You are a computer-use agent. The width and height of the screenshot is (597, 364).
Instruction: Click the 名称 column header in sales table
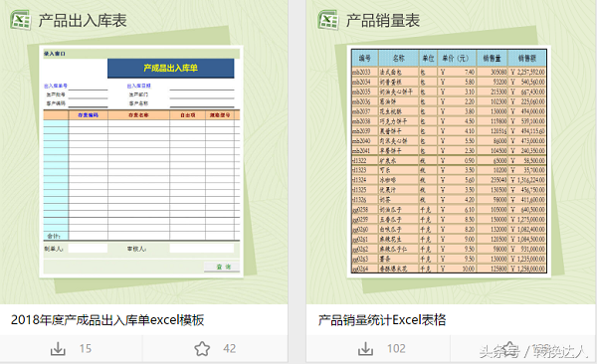tap(398, 59)
